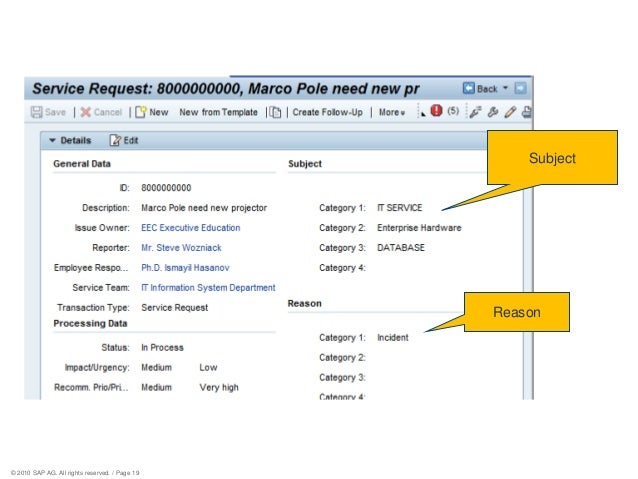Open the red error messages icon
Viewport: 638px width, 479px height.
pyautogui.click(x=436, y=110)
